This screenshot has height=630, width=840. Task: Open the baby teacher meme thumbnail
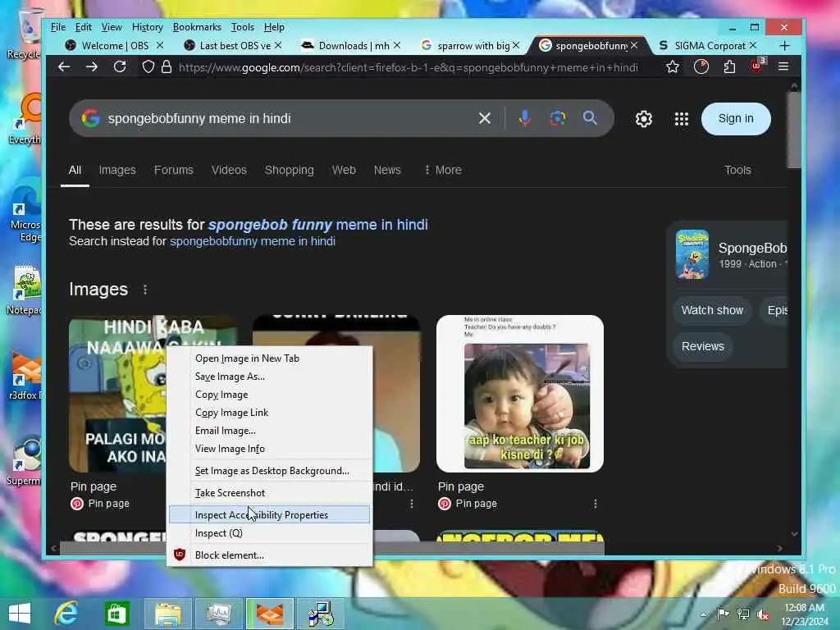[x=519, y=394]
